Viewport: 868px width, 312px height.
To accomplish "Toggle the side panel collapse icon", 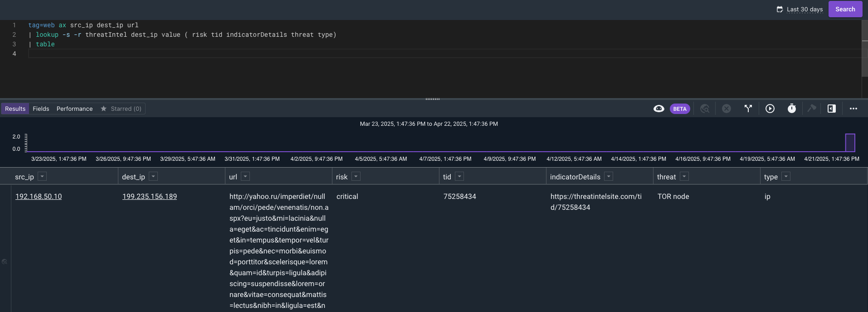I will coord(832,109).
